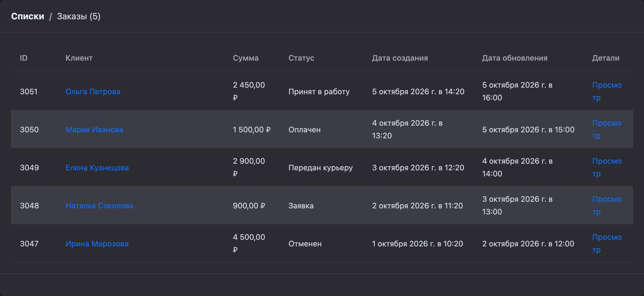Click creation date 4 октября 13:20
Image resolution: width=644 pixels, height=296 pixels.
[407, 129]
